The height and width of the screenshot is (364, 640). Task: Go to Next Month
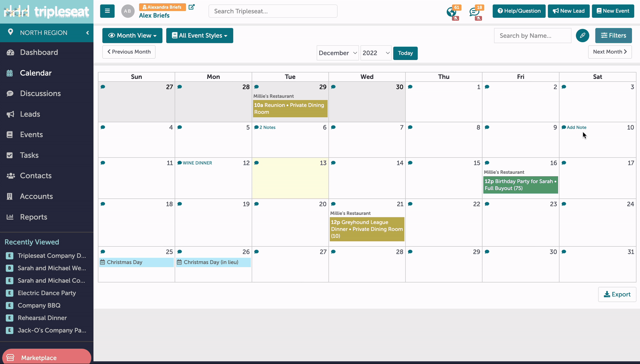point(610,52)
